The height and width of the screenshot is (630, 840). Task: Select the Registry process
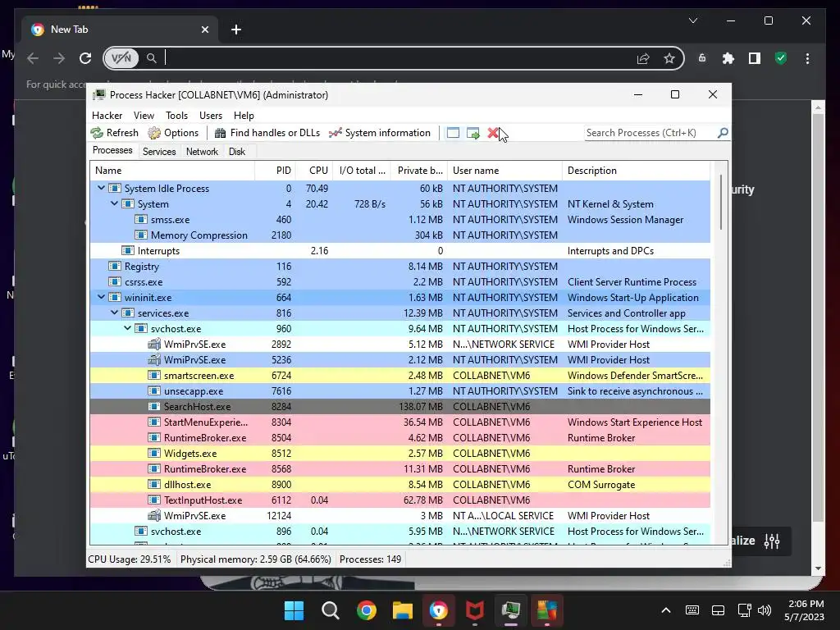(400, 267)
